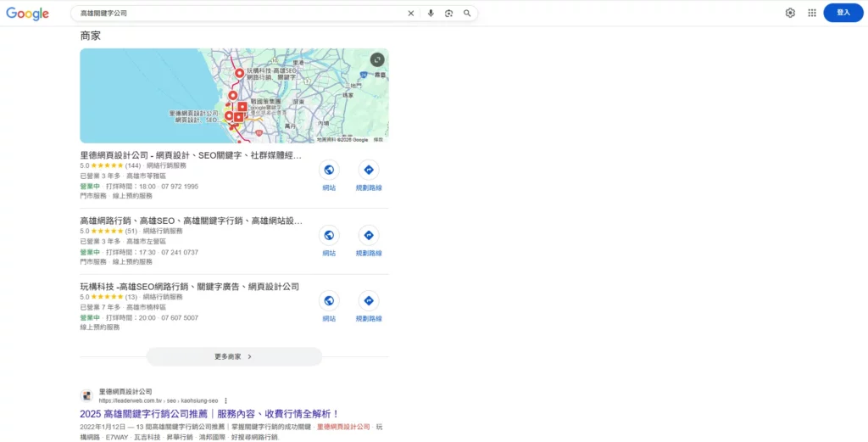Click phone number 07 607 5007
The height and width of the screenshot is (442, 868).
(180, 318)
